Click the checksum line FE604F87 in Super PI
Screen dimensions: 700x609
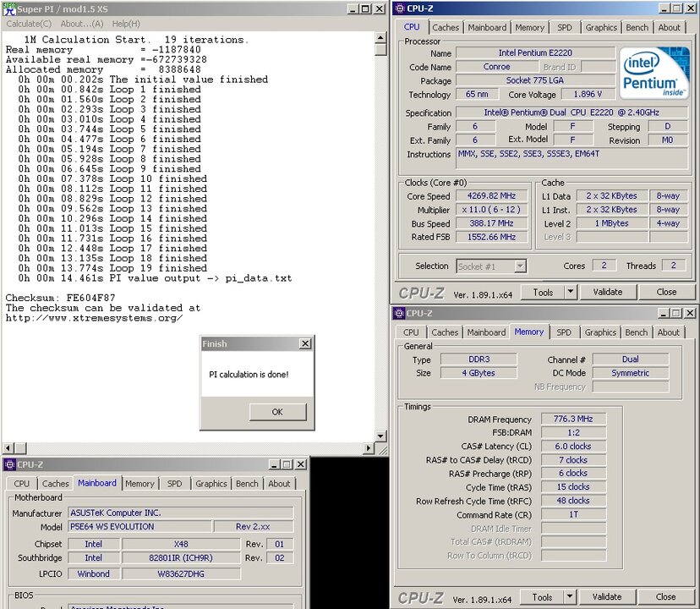tap(60, 298)
